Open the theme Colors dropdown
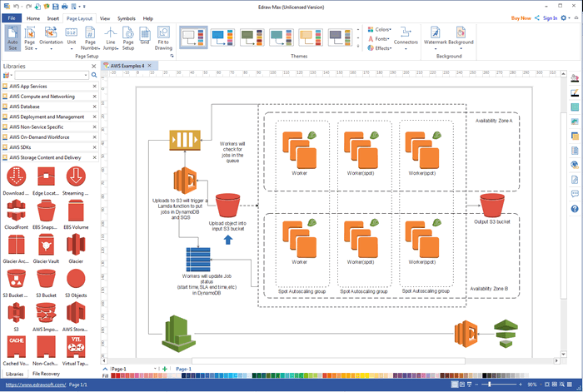The image size is (583, 392). click(380, 29)
